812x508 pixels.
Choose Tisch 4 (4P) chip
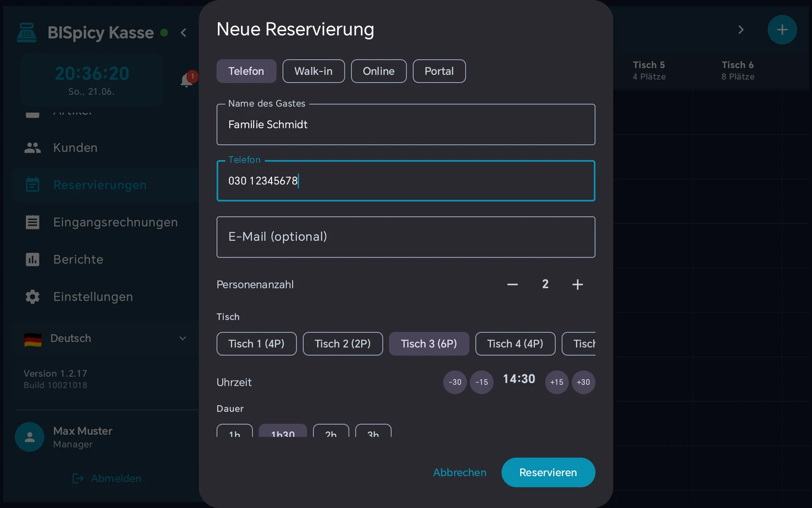click(515, 344)
